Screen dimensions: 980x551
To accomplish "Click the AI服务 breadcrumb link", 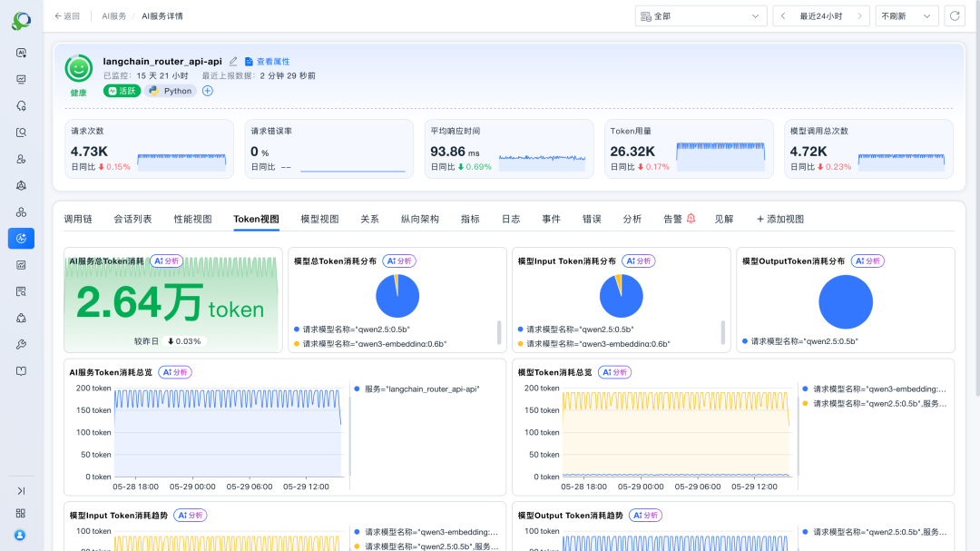I will (x=113, y=16).
